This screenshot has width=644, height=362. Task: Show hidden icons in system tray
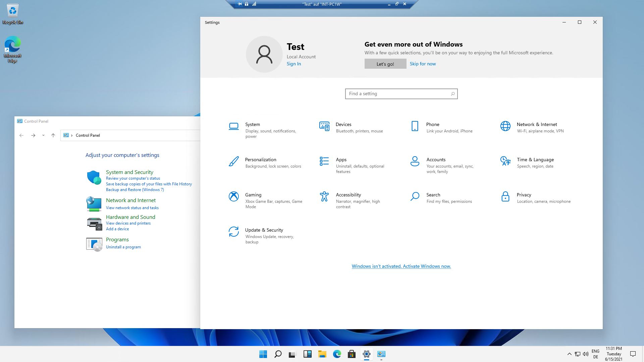pos(569,354)
